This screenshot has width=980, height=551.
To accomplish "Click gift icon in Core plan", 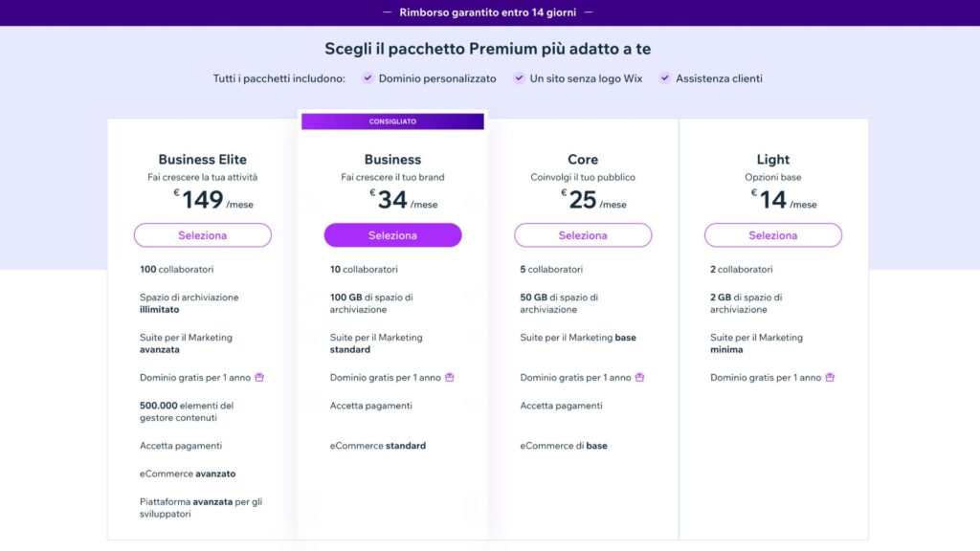I will pos(640,377).
